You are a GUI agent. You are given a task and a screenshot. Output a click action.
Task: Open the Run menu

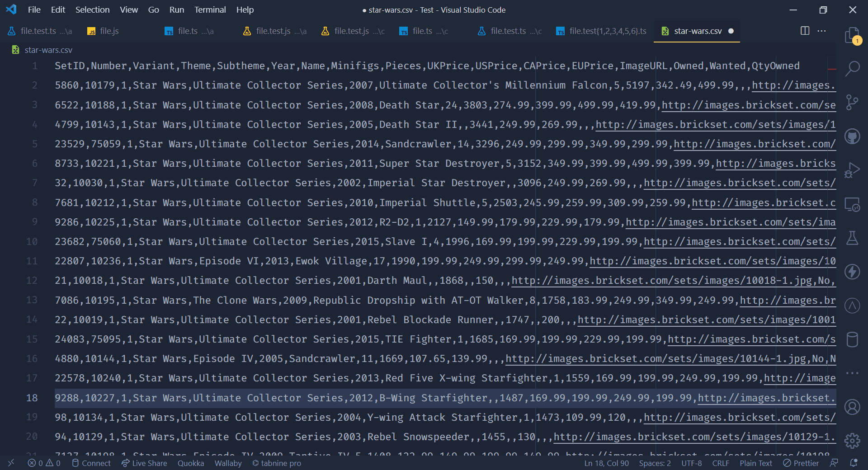click(x=177, y=9)
